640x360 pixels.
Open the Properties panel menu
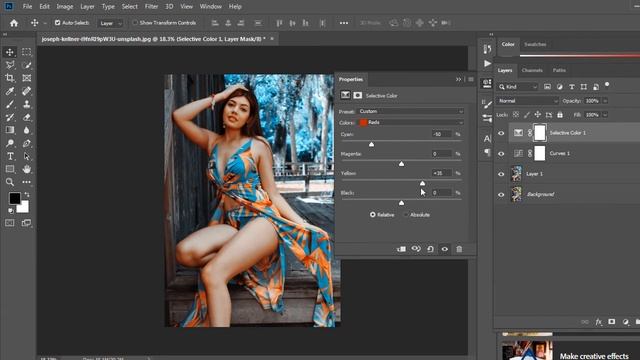coord(471,79)
